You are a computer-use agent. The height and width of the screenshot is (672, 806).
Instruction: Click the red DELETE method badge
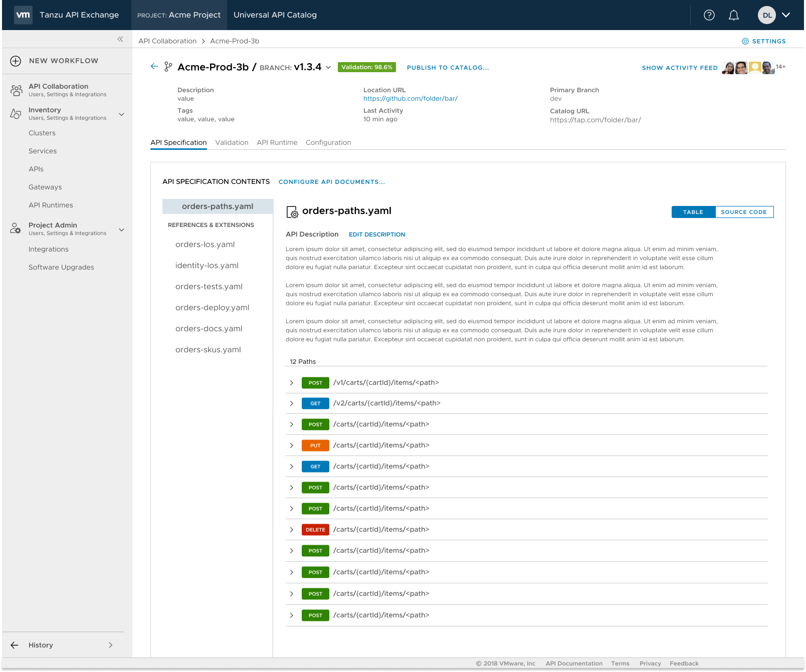point(315,530)
